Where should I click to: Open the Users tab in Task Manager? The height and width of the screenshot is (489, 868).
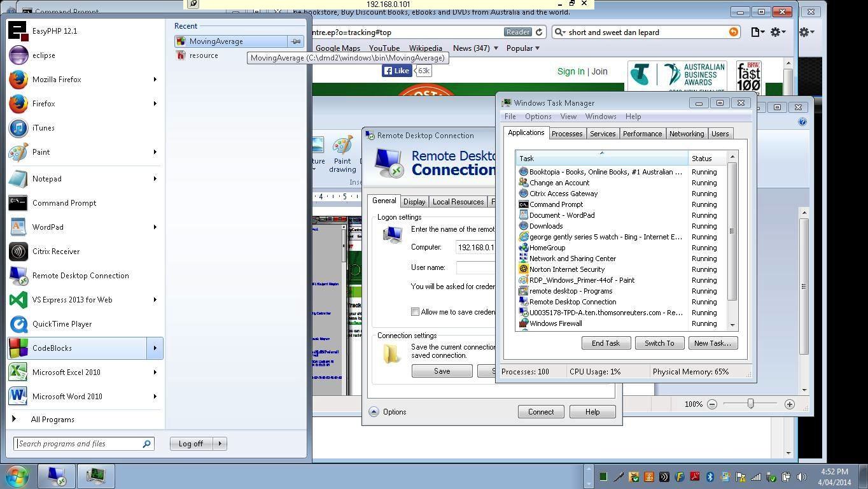point(720,134)
